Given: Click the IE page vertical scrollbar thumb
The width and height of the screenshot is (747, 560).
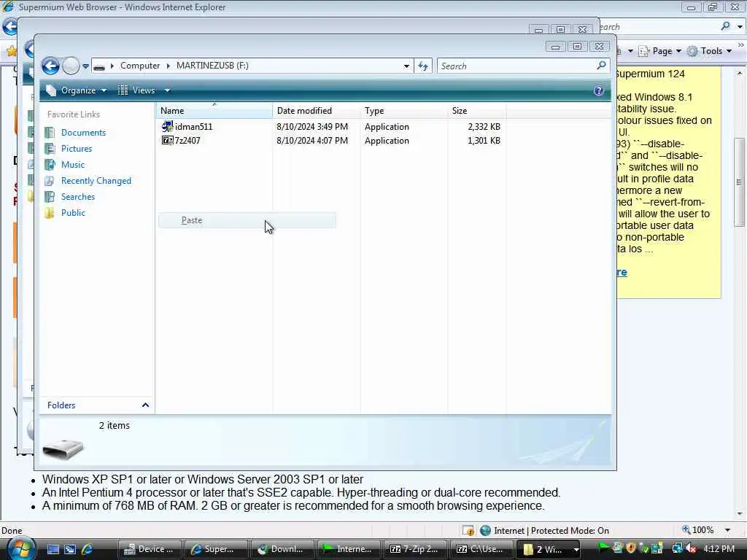Looking at the screenshot, I should click(739, 182).
